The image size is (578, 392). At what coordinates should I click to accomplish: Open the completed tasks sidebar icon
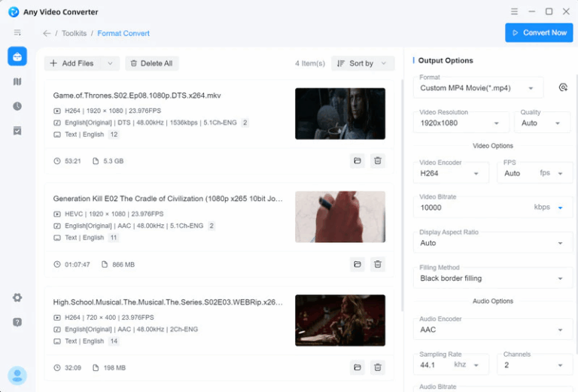click(x=17, y=131)
